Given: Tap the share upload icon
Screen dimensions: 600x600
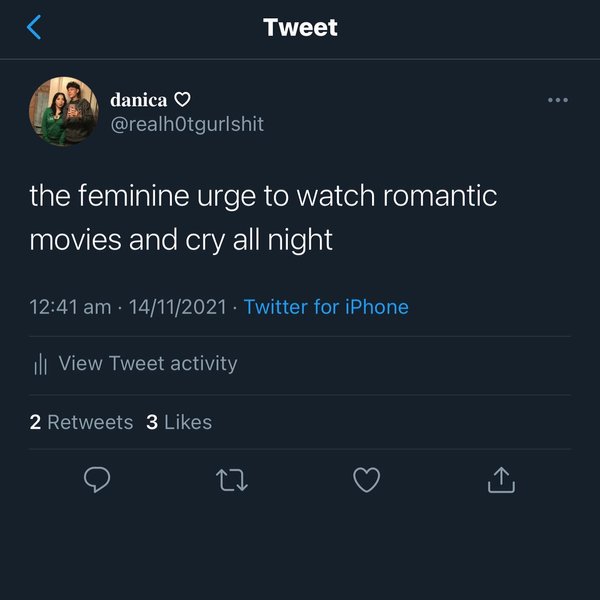Looking at the screenshot, I should coord(501,481).
